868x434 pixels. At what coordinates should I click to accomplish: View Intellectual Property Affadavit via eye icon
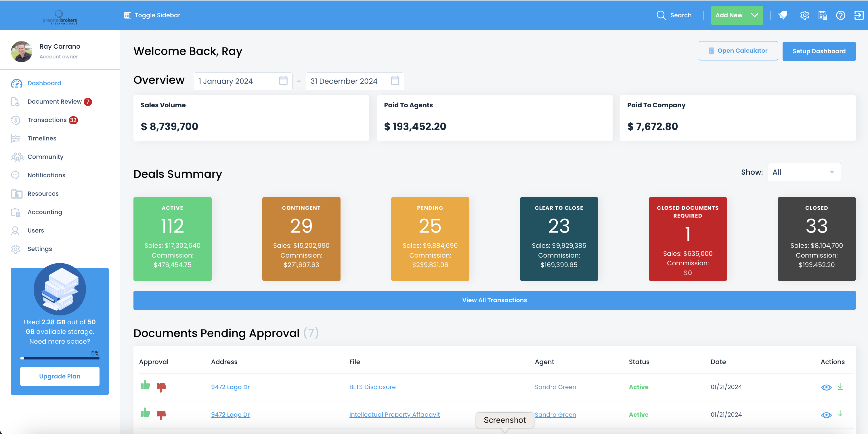[826, 415]
